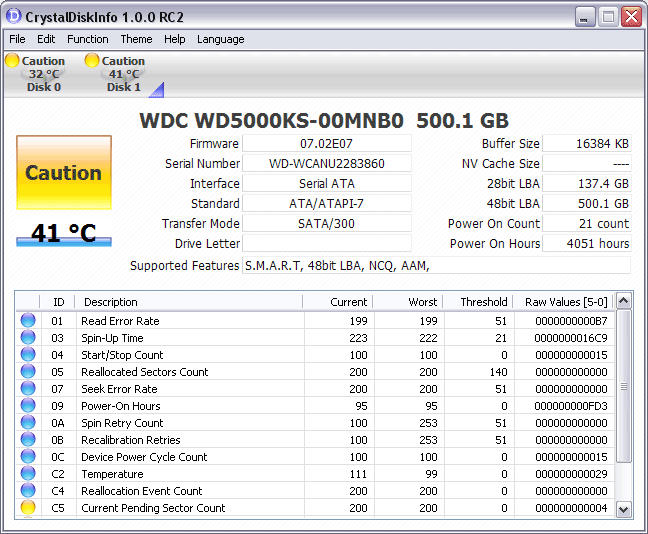
Task: Click the scrollbar down arrow in SMART list
Action: 624,509
